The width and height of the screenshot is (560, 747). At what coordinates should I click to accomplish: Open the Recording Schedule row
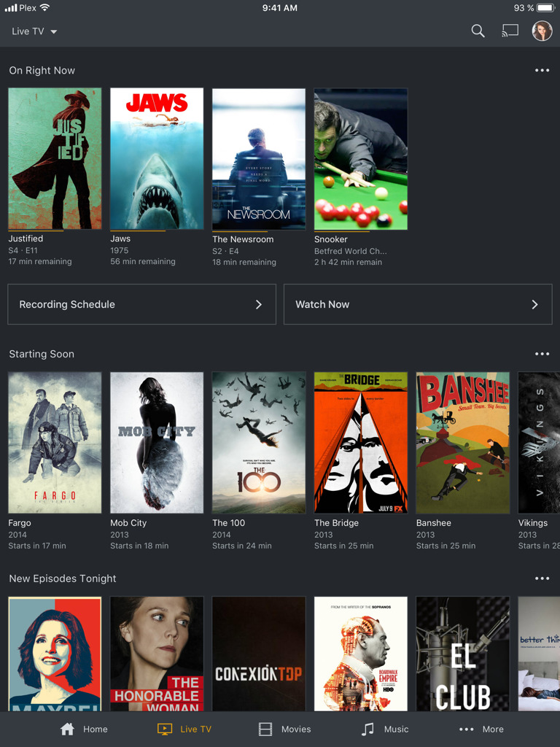(141, 304)
